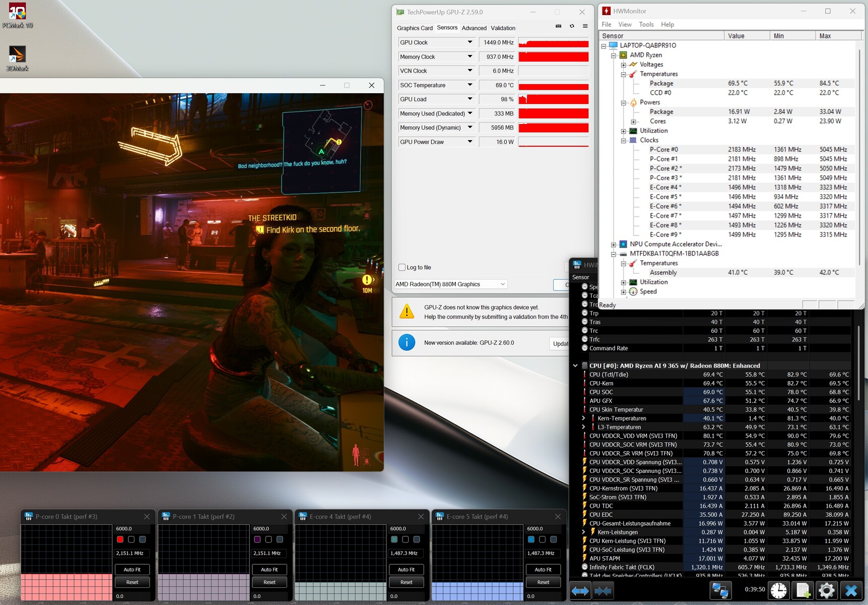The width and height of the screenshot is (868, 605).
Task: Open the Help menu in HWMonitor
Action: point(667,24)
